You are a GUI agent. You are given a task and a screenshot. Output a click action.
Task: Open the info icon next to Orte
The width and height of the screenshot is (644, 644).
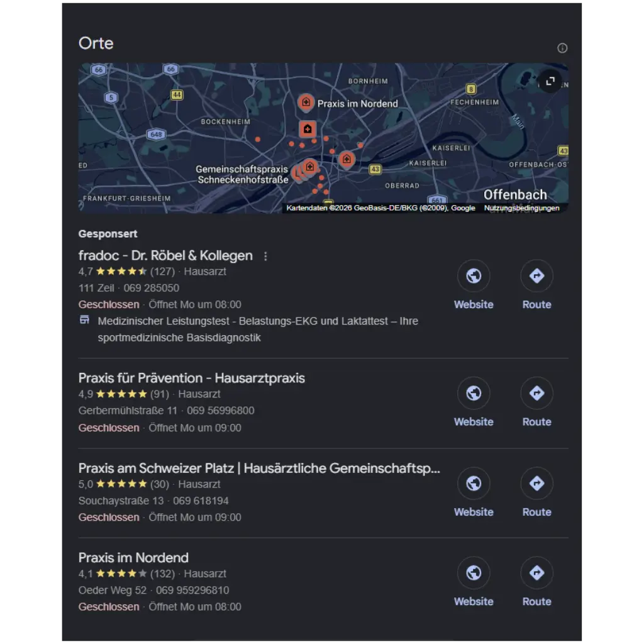[562, 48]
